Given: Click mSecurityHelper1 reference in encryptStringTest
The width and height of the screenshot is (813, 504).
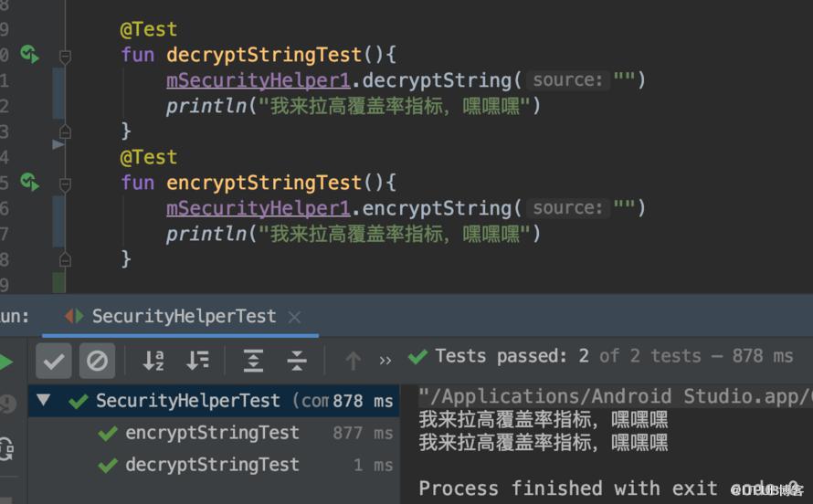Looking at the screenshot, I should pos(259,208).
